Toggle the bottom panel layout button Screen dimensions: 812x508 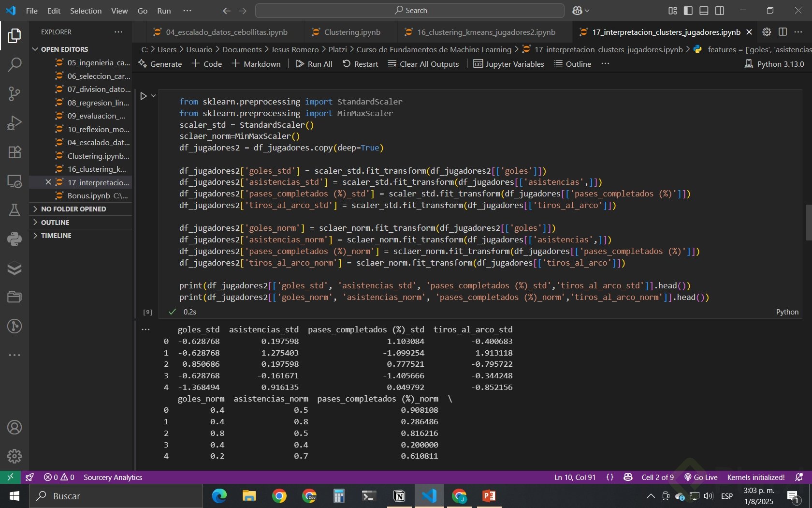[x=704, y=11]
